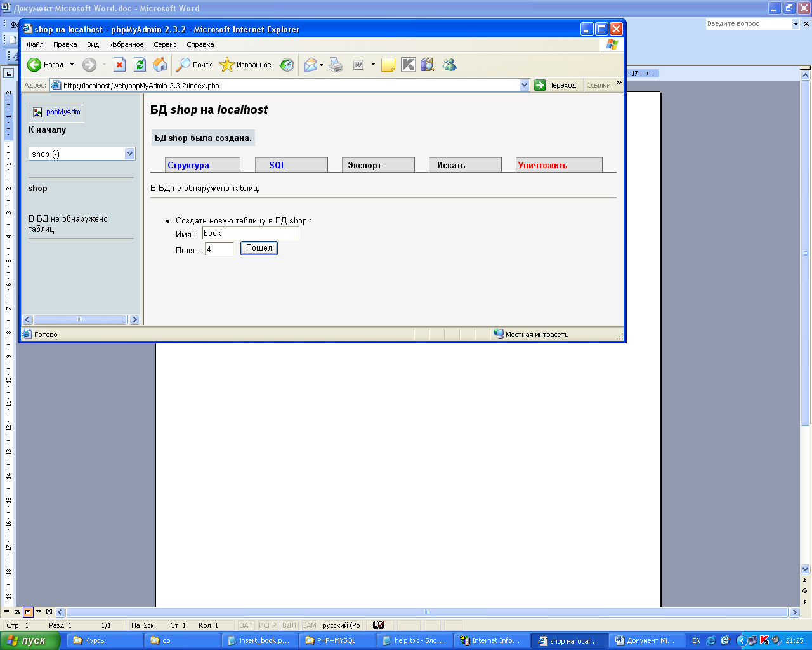Expand Links (Ссылки) toolbar chevron

619,83
